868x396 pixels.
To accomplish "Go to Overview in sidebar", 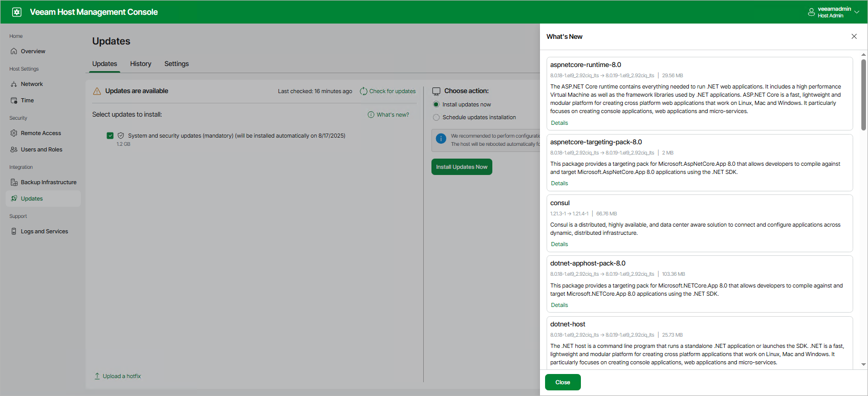I will (43, 51).
